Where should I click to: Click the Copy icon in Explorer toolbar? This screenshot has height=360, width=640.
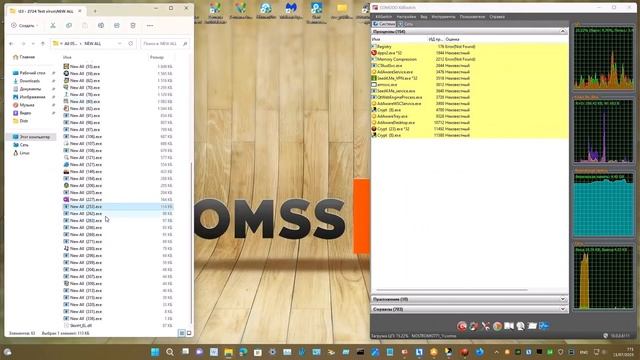[69, 25]
